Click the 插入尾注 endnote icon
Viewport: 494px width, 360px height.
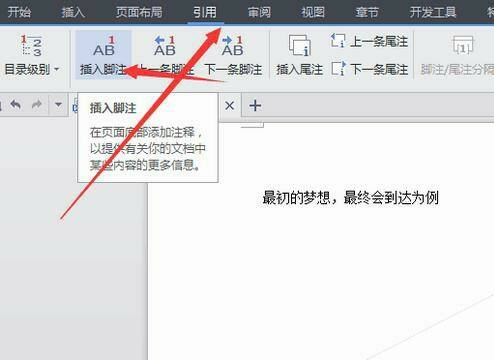pyautogui.click(x=300, y=46)
